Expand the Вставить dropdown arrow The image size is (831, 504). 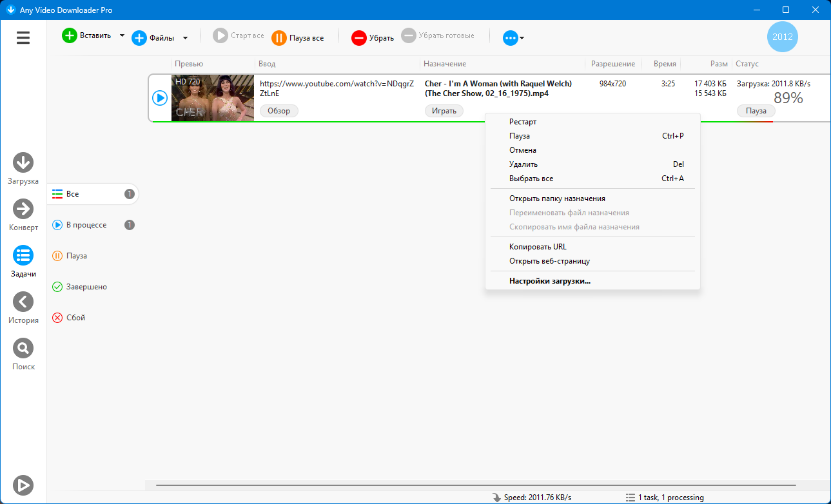[x=122, y=36]
